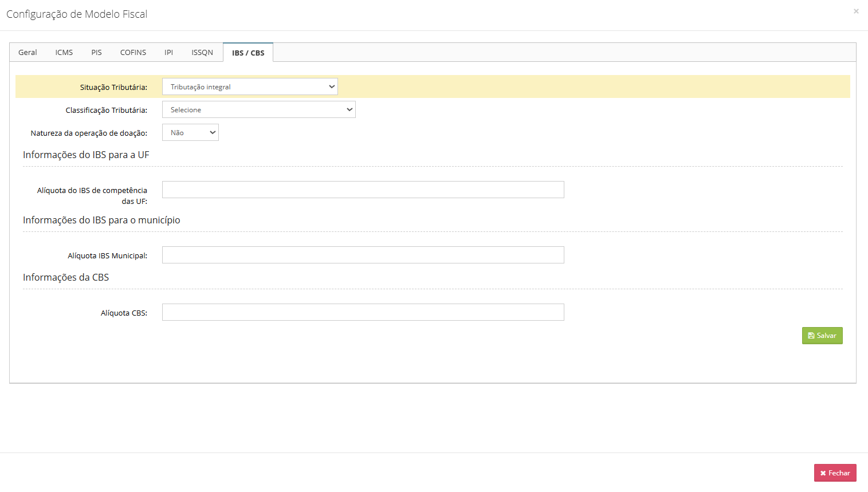Close the dialog with the top-right X

pyautogui.click(x=856, y=11)
